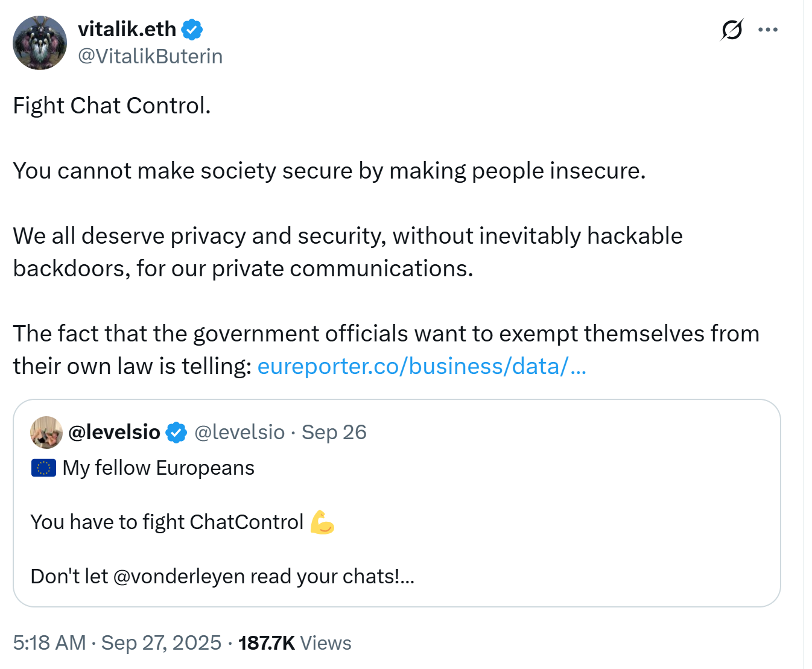Click the 'You have to fight ChatControl' line

pos(167,522)
